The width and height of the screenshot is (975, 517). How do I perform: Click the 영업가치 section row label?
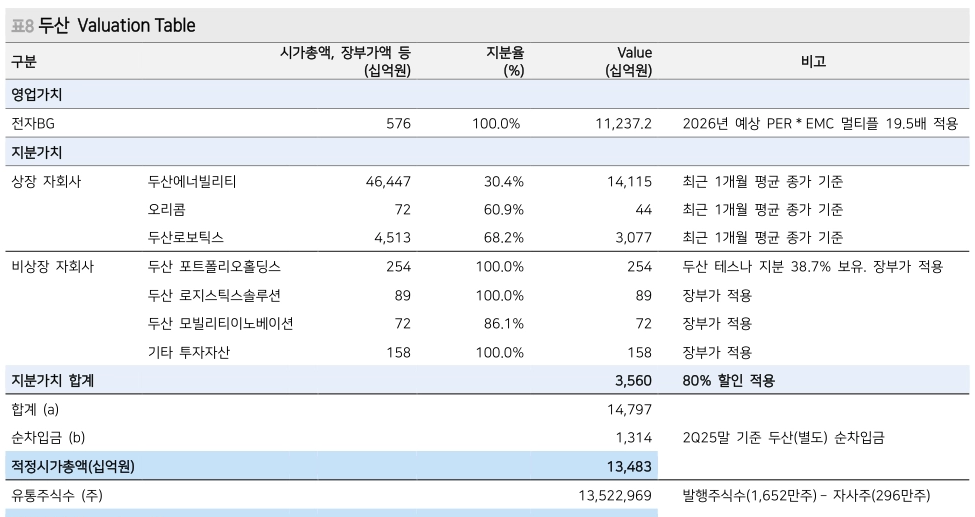pos(37,94)
